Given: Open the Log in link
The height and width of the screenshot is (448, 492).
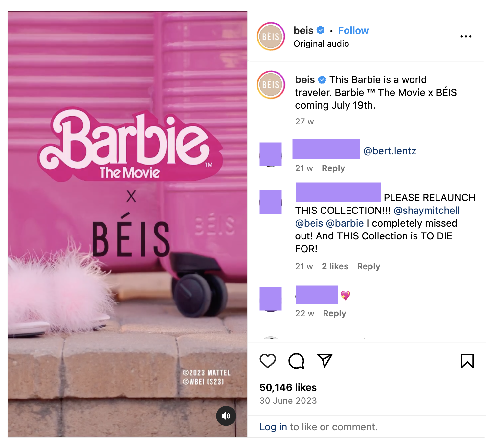Looking at the screenshot, I should pos(273,427).
